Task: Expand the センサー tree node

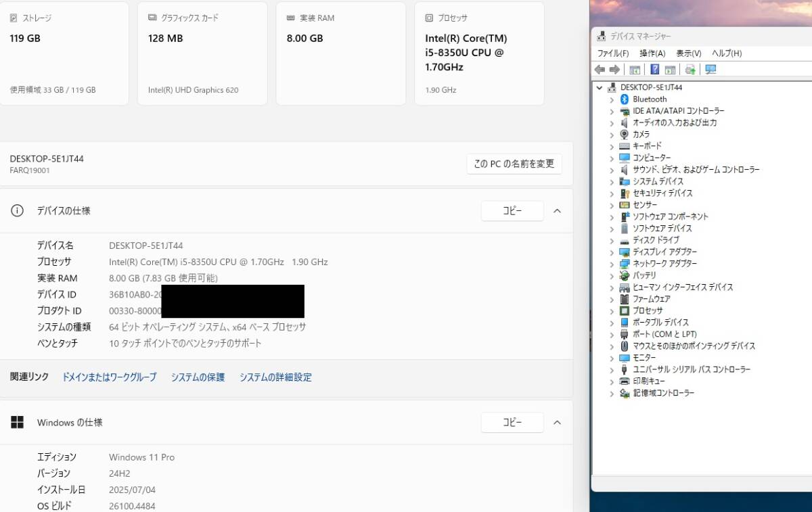Action: pyautogui.click(x=612, y=205)
